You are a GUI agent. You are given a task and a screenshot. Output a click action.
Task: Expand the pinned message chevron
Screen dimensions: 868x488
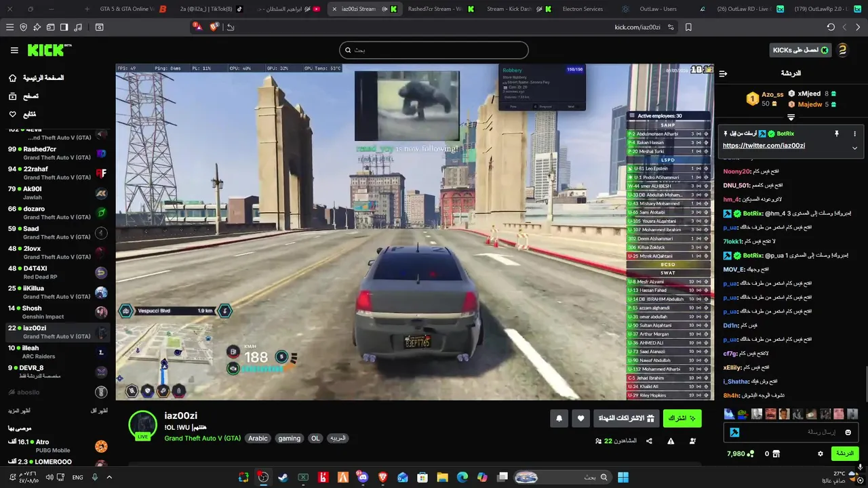pyautogui.click(x=854, y=148)
